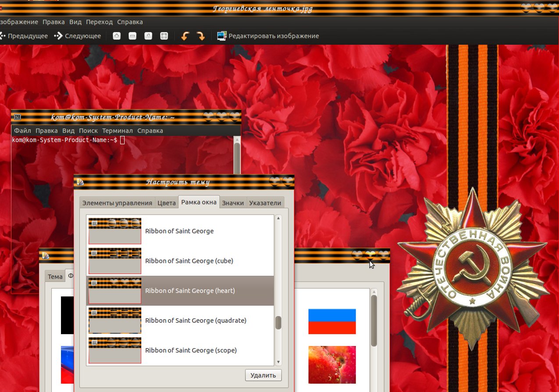Click wallpaper list scrollbar in appearance window
Image resolution: width=559 pixels, height=392 pixels.
click(374, 321)
